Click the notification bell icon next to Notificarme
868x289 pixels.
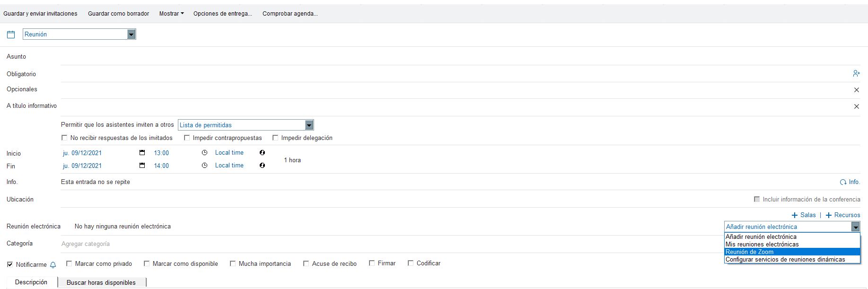[53, 265]
